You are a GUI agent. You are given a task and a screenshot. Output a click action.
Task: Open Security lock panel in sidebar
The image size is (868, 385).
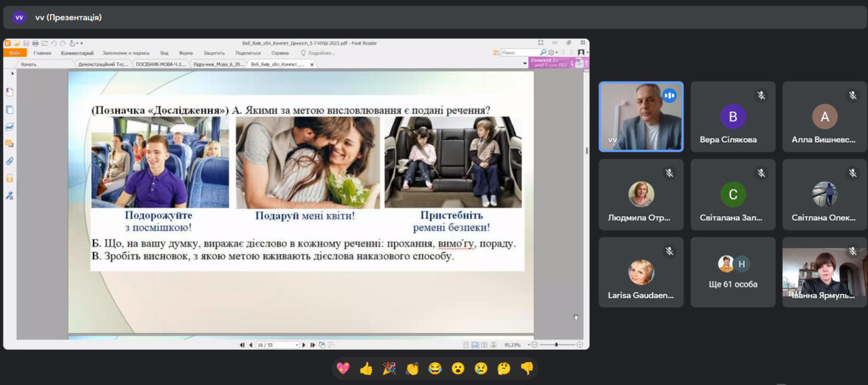[x=9, y=178]
